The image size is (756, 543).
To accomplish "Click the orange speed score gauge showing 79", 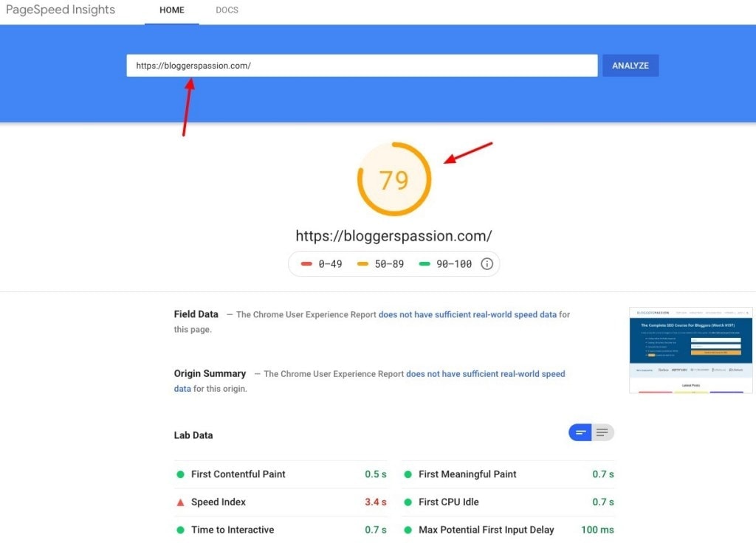I will coord(394,179).
